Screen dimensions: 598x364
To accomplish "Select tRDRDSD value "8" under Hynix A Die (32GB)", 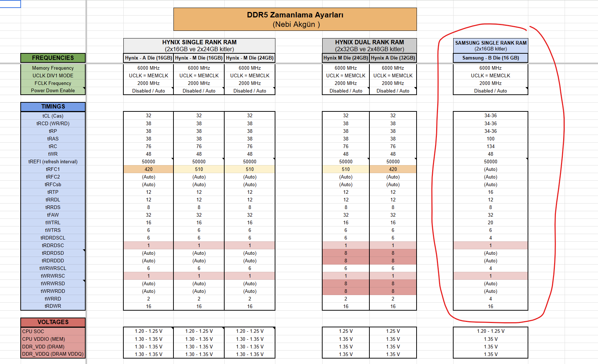I will [393, 253].
